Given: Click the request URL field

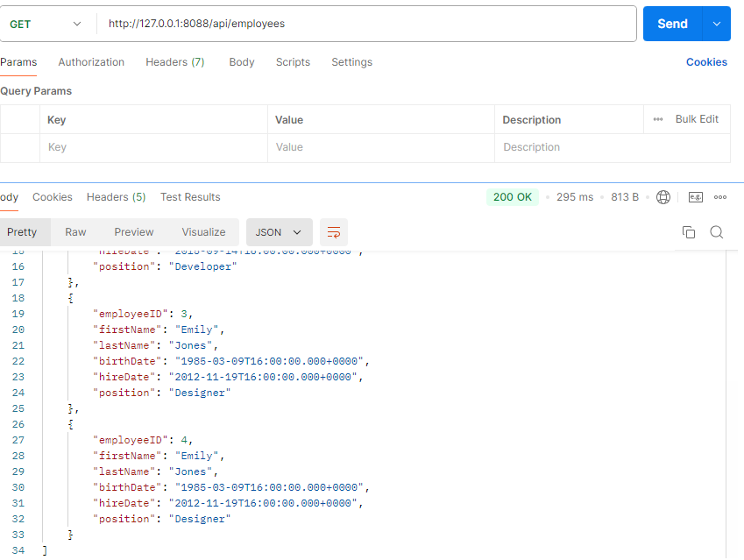Looking at the screenshot, I should tap(368, 24).
